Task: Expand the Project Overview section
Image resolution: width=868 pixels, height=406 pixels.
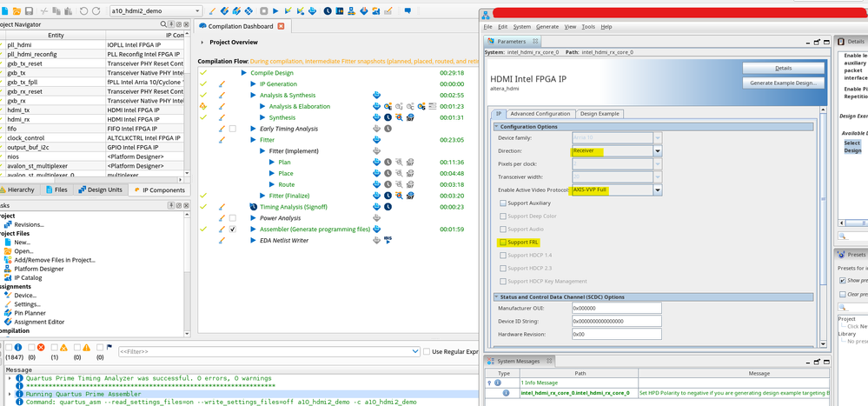Action: [202, 43]
